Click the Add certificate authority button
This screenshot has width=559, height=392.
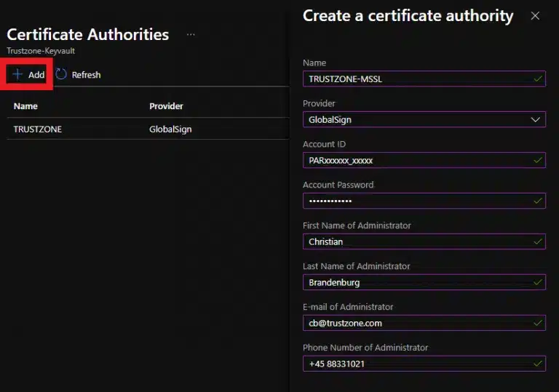pos(28,74)
